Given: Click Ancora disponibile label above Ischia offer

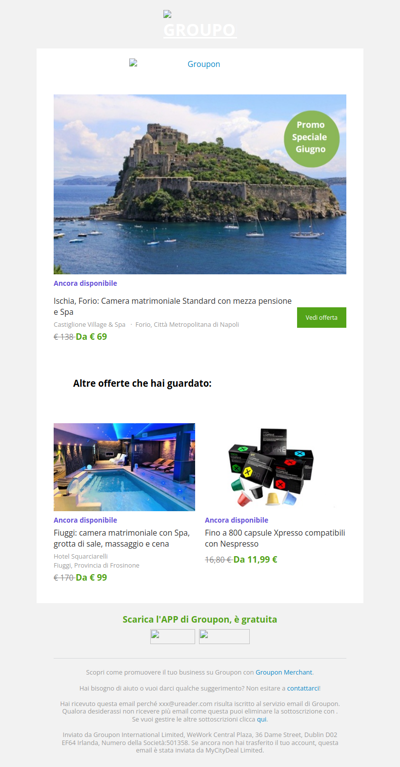Looking at the screenshot, I should (85, 283).
